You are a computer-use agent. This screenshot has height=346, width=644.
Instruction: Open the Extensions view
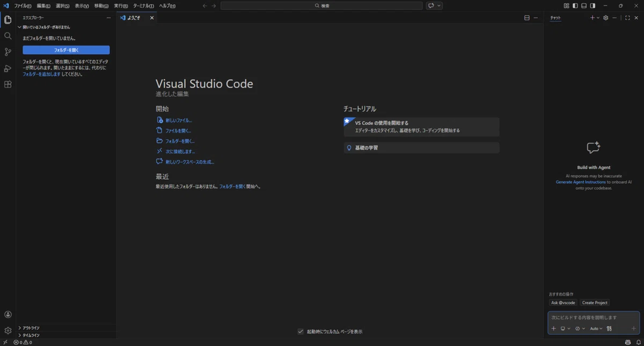click(x=8, y=84)
